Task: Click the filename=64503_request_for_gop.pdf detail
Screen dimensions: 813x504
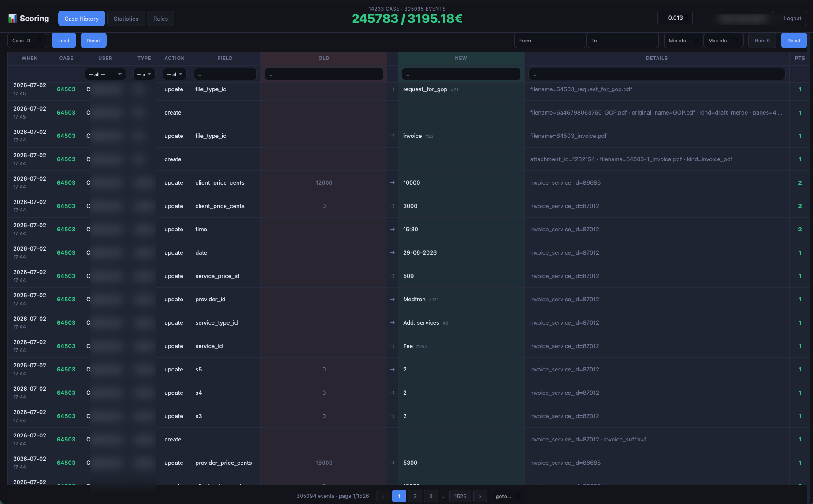Action: point(581,89)
